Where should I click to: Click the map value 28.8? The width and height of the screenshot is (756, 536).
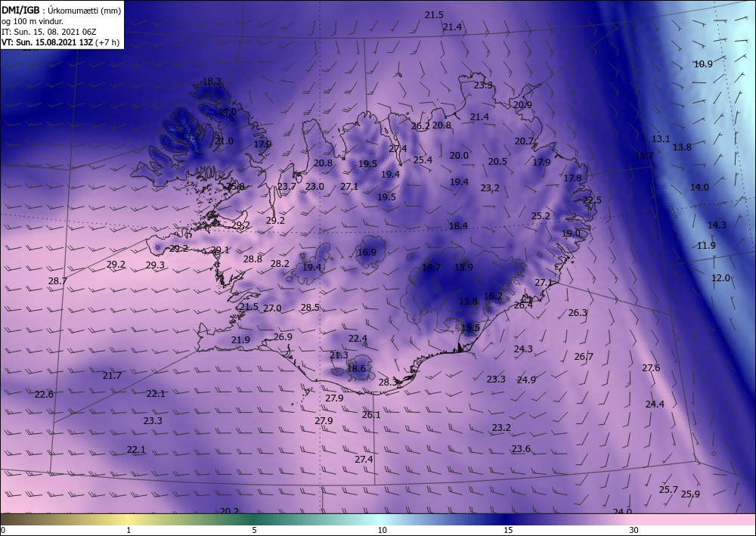coord(253,259)
